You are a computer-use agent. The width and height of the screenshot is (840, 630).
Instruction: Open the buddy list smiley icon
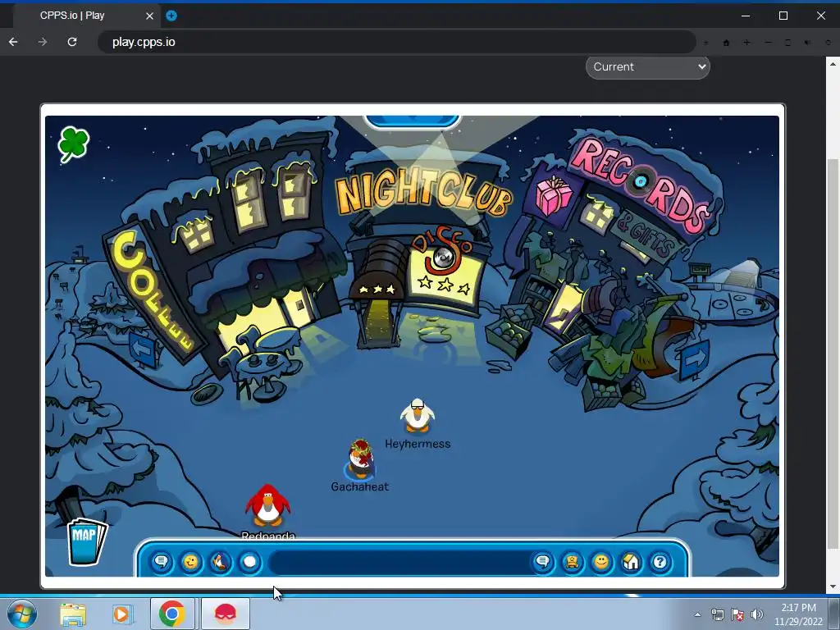pos(601,562)
